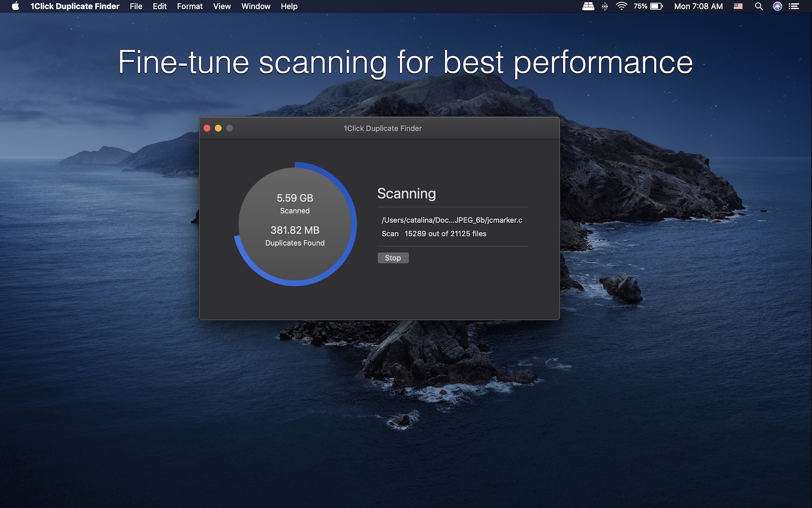Open the Window menu

255,6
